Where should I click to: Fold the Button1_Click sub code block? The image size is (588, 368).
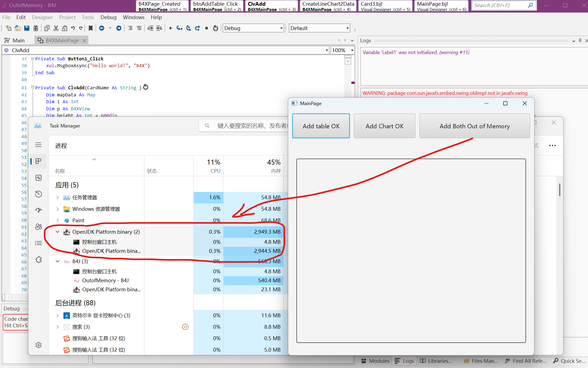click(x=33, y=58)
